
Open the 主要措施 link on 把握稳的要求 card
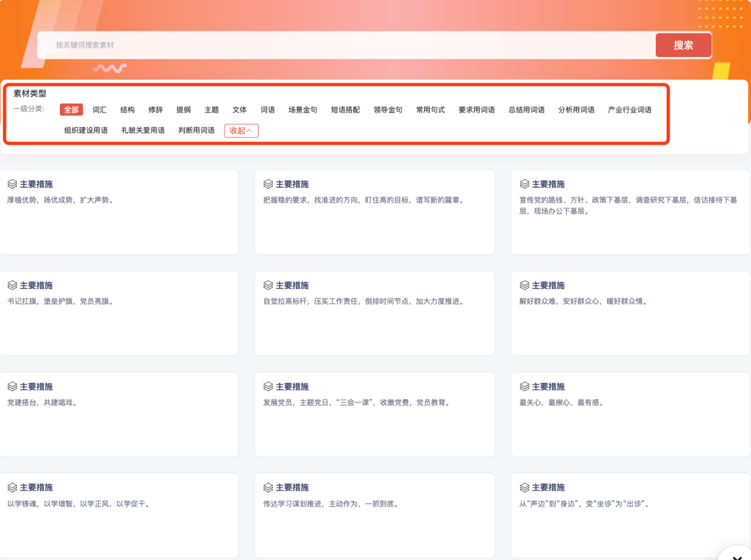click(295, 183)
